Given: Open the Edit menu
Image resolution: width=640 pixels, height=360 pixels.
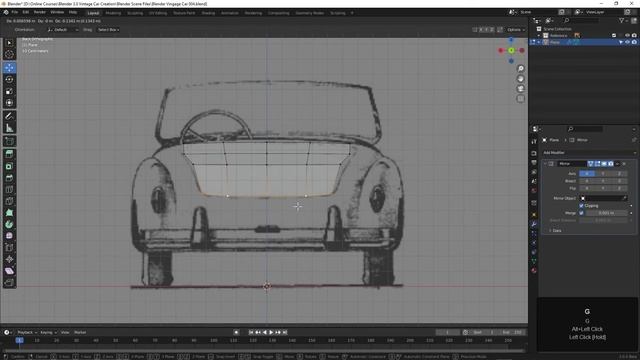Looking at the screenshot, I should 26,13.
